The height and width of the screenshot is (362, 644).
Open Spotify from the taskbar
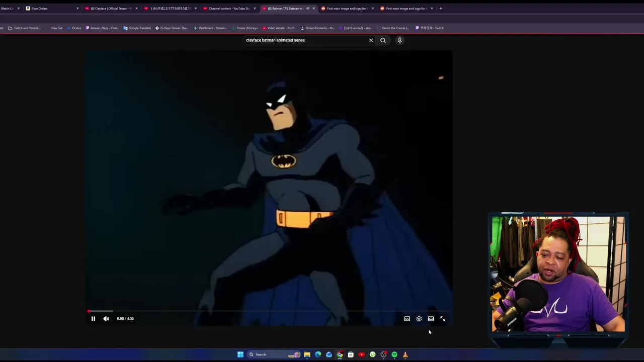pyautogui.click(x=394, y=354)
